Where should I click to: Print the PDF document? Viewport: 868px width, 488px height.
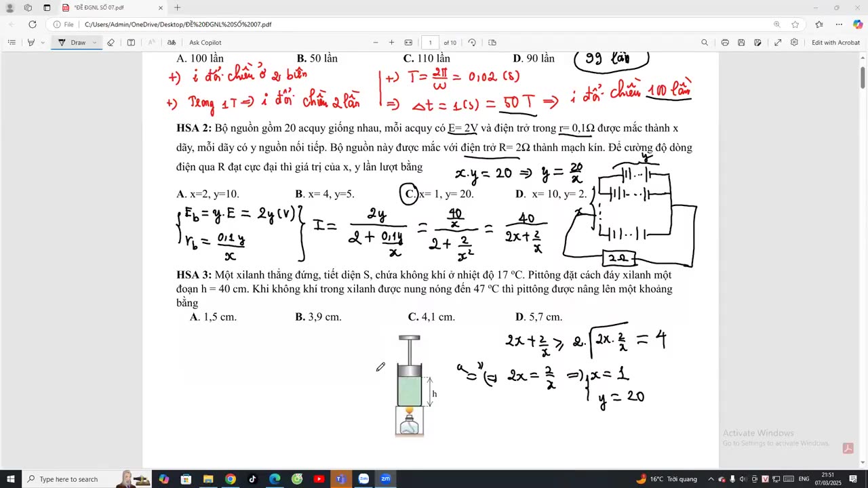pyautogui.click(x=725, y=42)
